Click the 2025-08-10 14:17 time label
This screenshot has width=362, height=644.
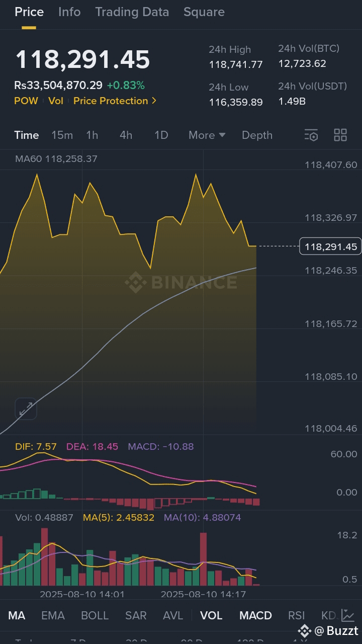[x=203, y=594]
